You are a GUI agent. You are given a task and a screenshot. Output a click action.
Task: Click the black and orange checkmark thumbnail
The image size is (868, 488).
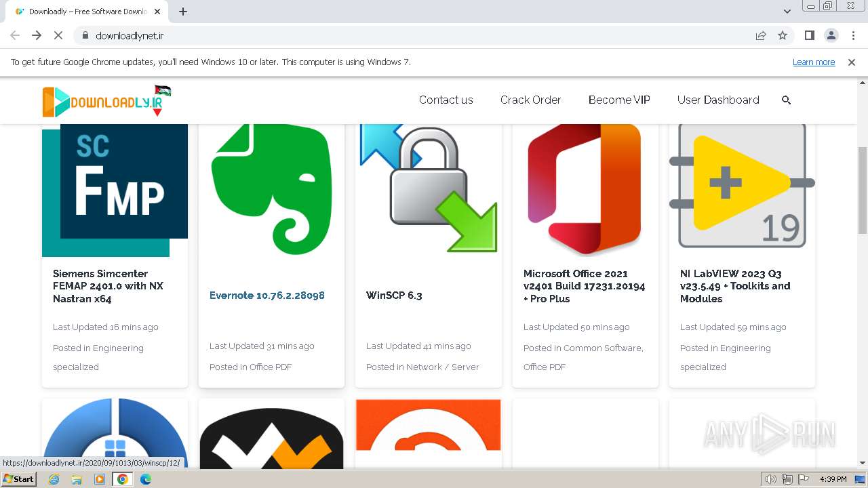pyautogui.click(x=271, y=437)
